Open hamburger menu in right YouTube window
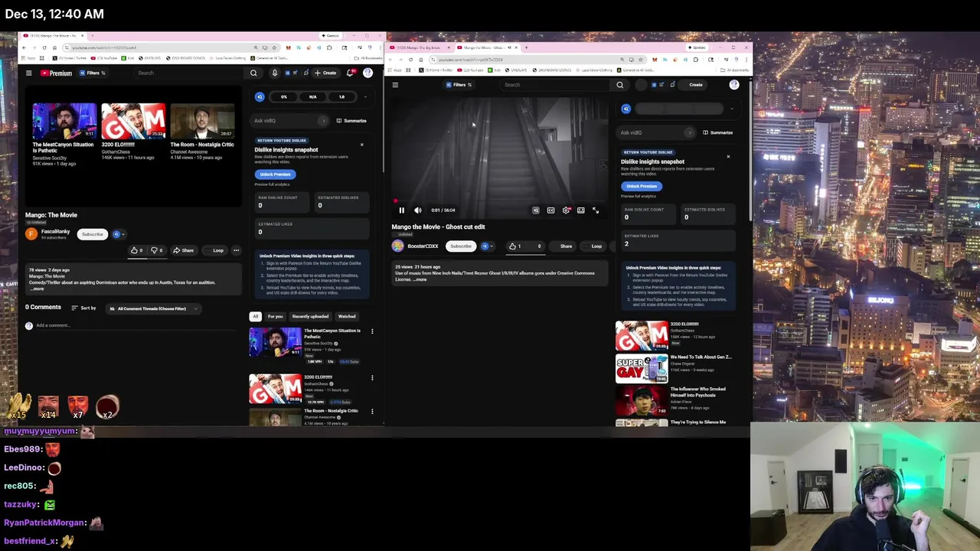 [x=395, y=85]
